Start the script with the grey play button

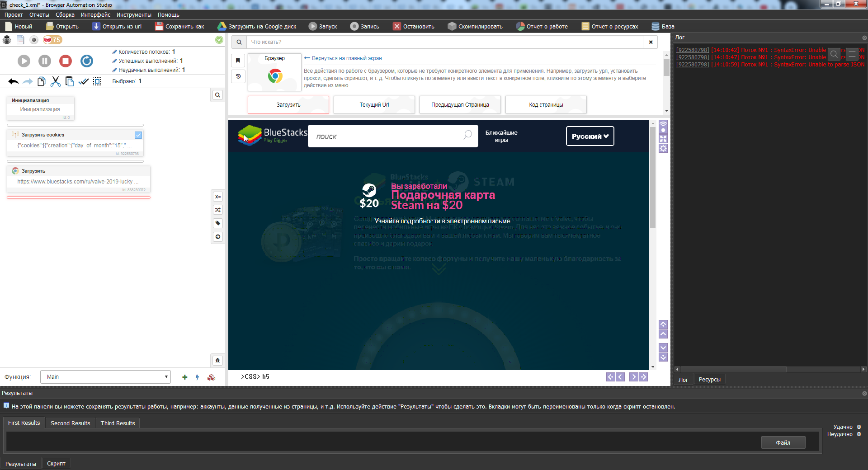(24, 61)
